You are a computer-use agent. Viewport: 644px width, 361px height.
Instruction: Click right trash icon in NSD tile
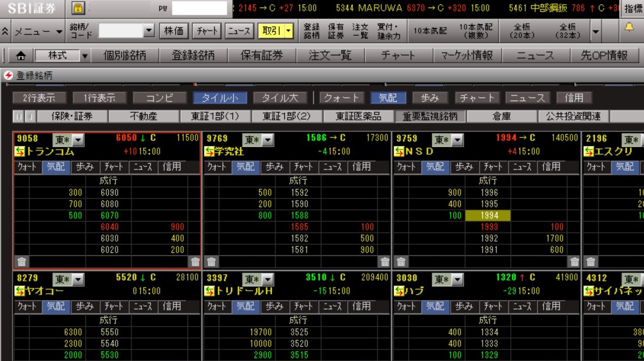tap(575, 262)
